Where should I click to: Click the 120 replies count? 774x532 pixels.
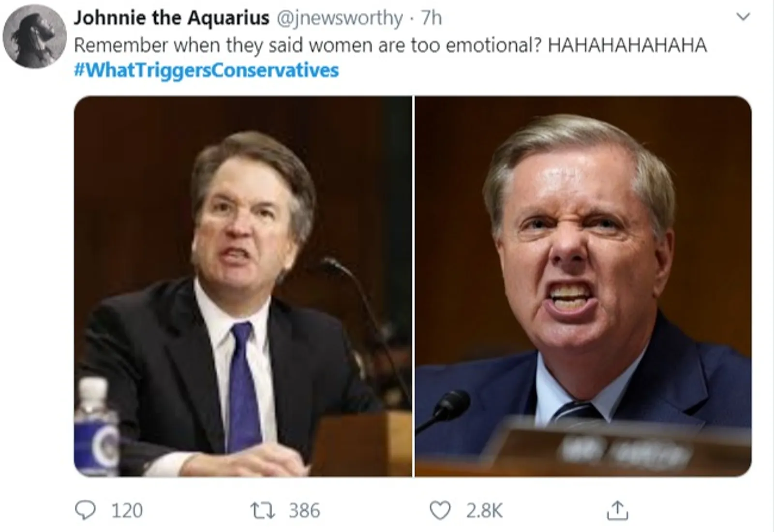(x=127, y=511)
